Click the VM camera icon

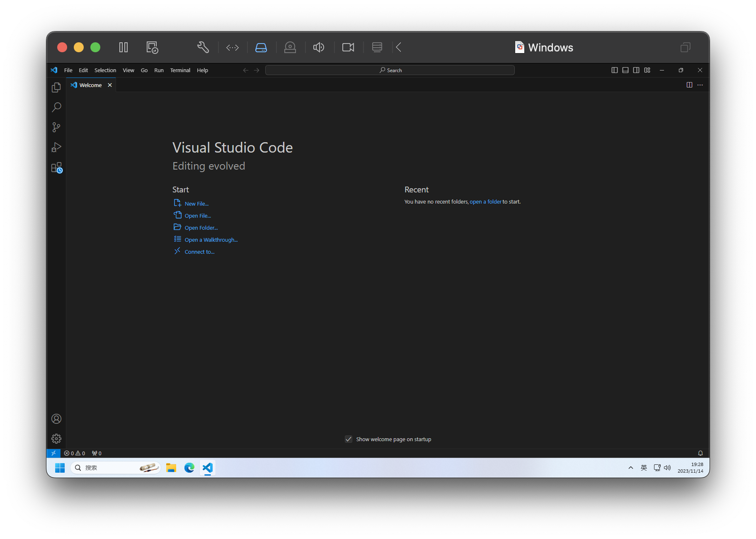[x=348, y=47]
